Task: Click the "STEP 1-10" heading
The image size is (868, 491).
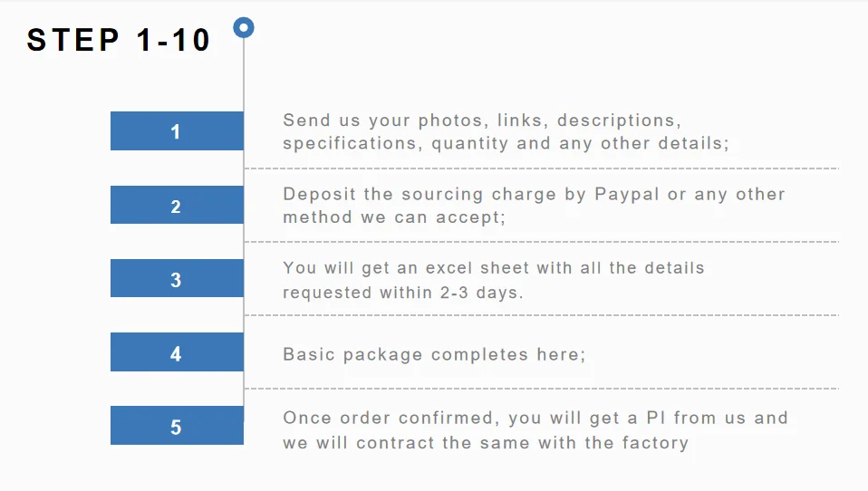Action: (x=119, y=41)
